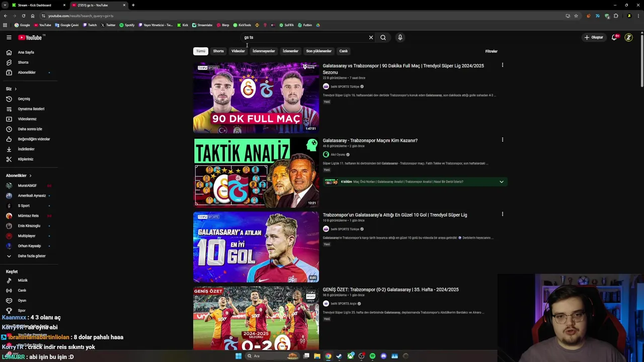Viewport: 644px width, 362px height.
Task: Open File Explorer from the taskbar
Action: pos(317,356)
